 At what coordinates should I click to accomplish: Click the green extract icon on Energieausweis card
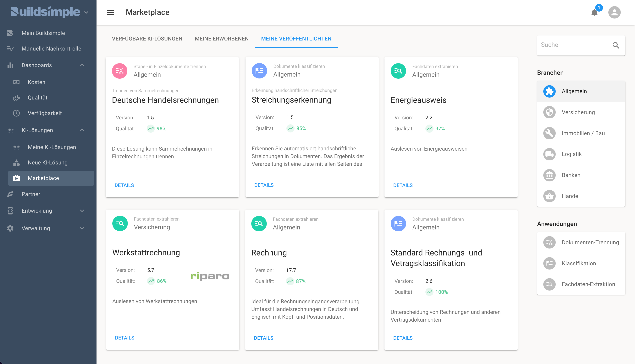tap(398, 71)
